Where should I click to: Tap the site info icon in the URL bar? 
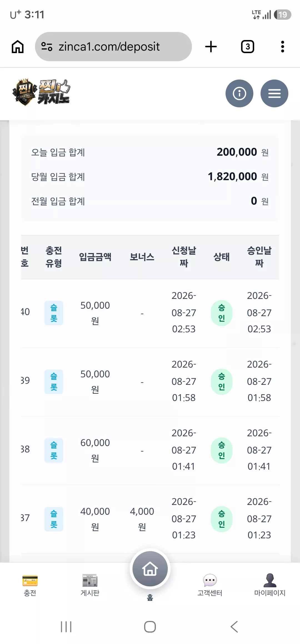pos(47,46)
